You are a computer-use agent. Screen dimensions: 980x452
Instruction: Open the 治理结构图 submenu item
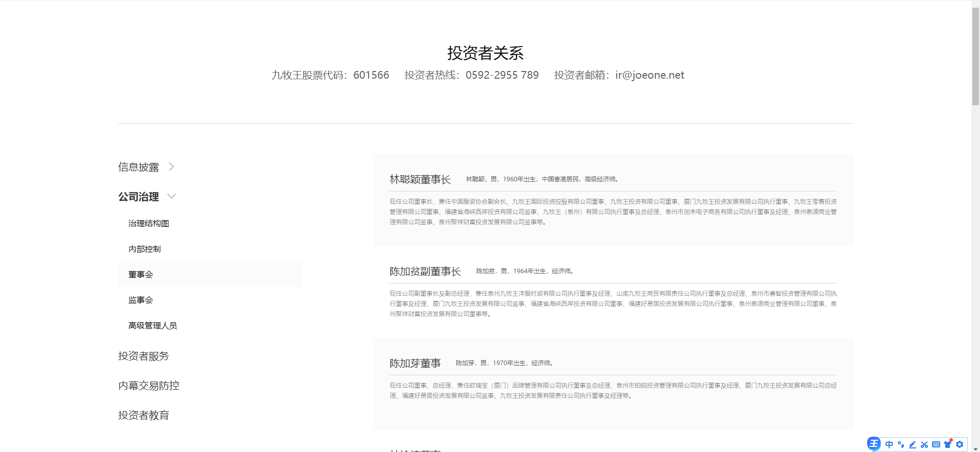click(x=149, y=223)
